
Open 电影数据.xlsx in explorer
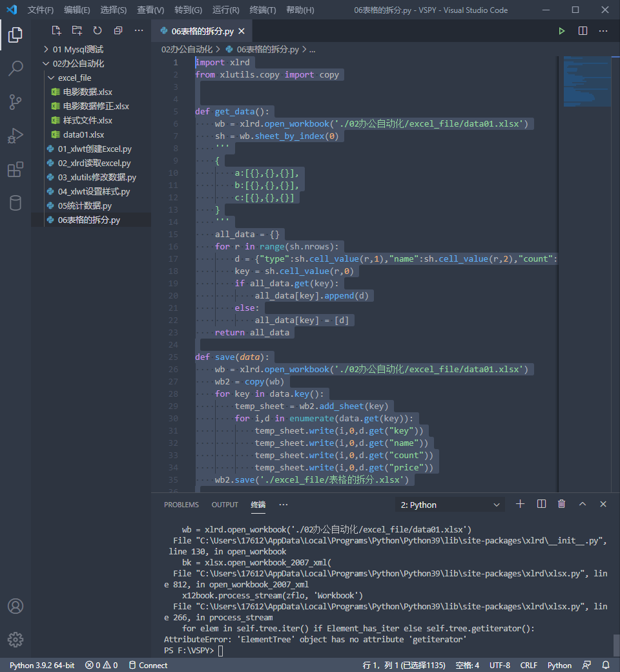tap(87, 92)
